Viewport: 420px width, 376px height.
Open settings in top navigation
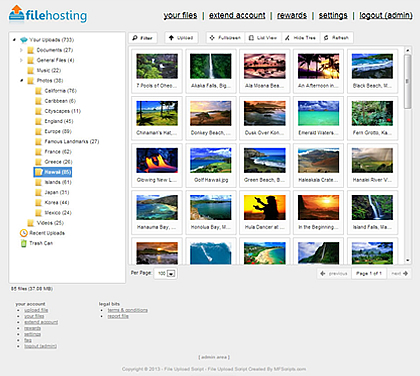click(x=333, y=15)
